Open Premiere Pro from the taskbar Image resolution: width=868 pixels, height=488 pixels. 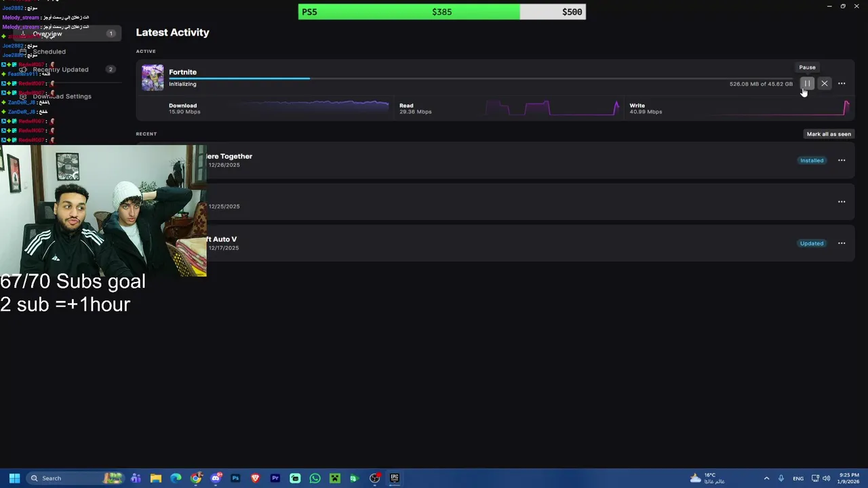(275, 478)
